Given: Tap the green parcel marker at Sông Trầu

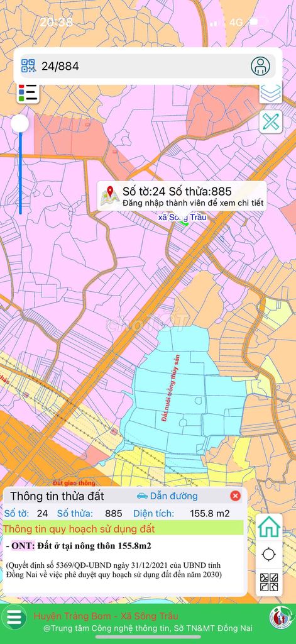Looking at the screenshot, I should (x=185, y=222).
